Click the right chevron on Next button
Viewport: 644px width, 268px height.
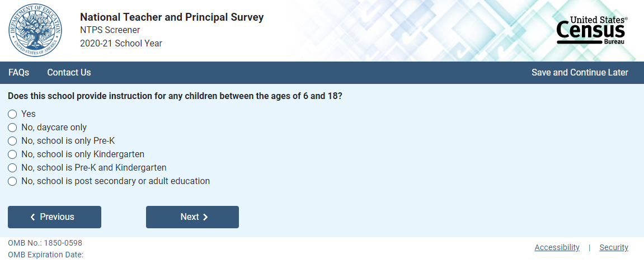click(x=205, y=217)
